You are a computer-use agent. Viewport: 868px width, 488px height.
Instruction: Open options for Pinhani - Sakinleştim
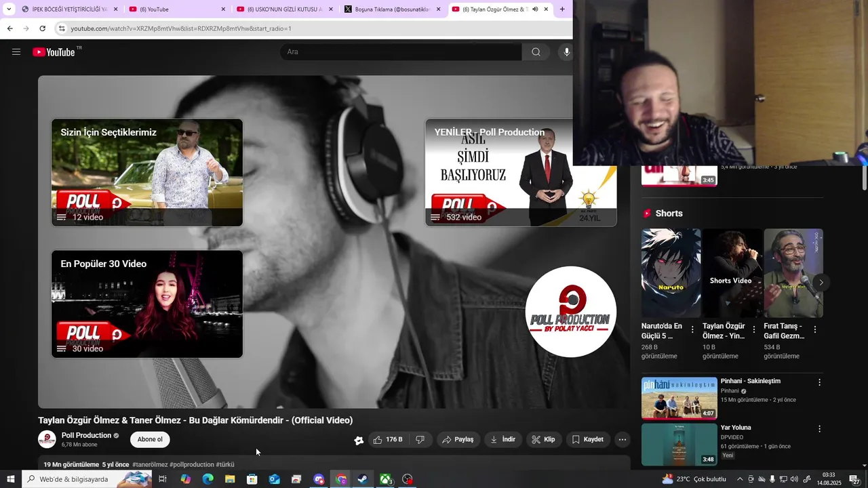pyautogui.click(x=819, y=382)
